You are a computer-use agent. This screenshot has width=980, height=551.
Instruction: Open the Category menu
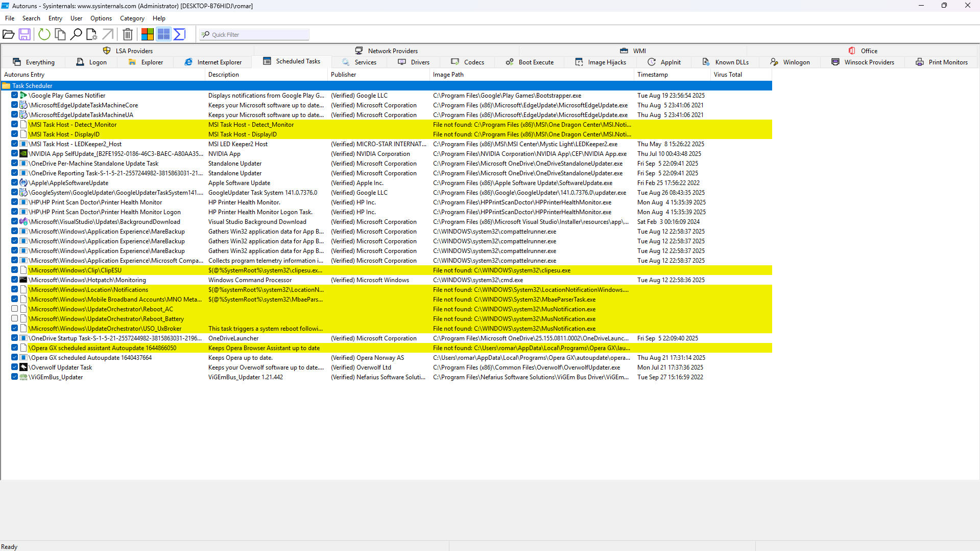(x=132, y=18)
